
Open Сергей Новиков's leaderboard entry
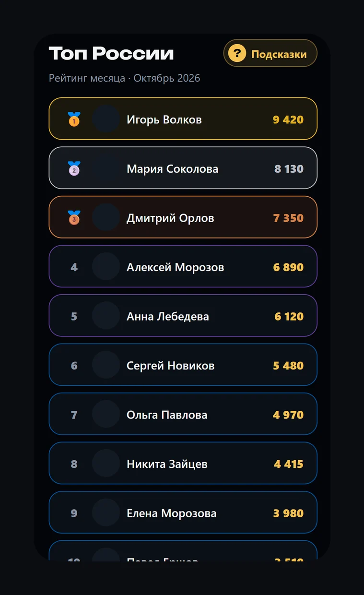tap(183, 365)
